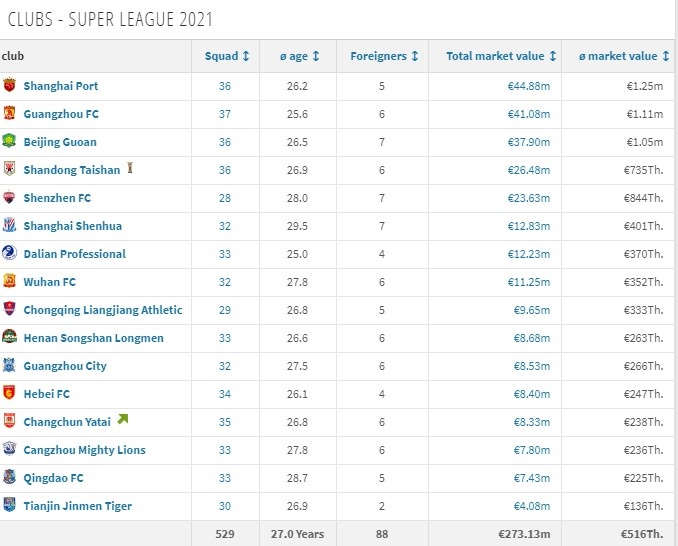The image size is (678, 546).
Task: Click Guangzhou FC squad size 37
Action: [224, 114]
